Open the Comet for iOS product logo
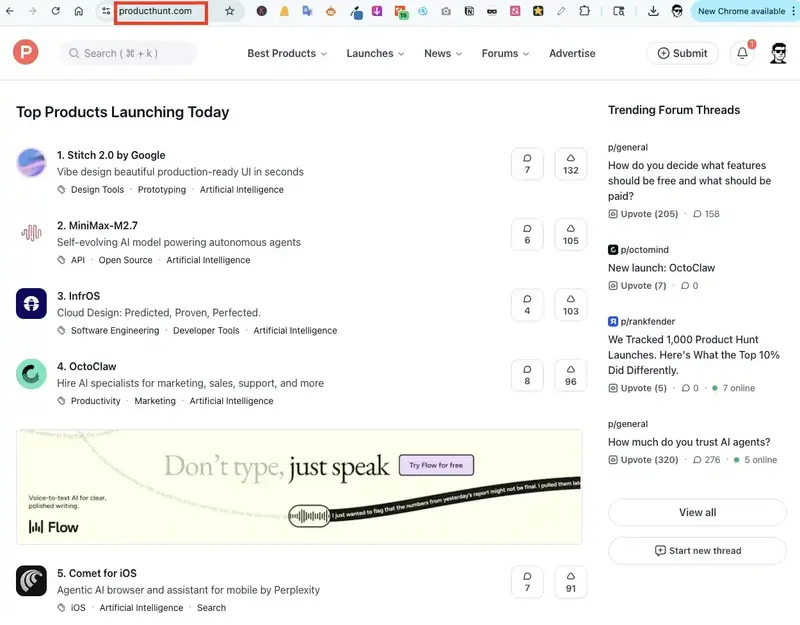The height and width of the screenshot is (625, 800). (31, 581)
